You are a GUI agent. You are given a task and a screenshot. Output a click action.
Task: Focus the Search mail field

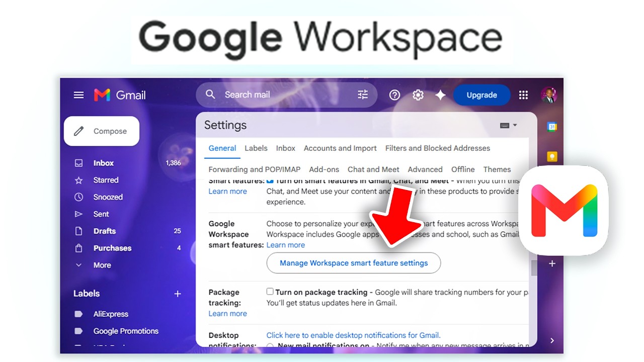click(x=287, y=95)
